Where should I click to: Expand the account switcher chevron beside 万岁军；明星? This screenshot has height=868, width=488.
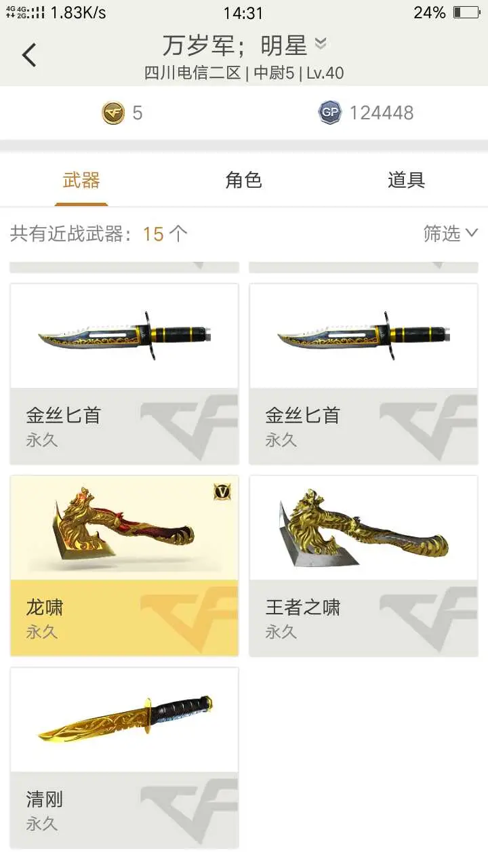pos(321,44)
